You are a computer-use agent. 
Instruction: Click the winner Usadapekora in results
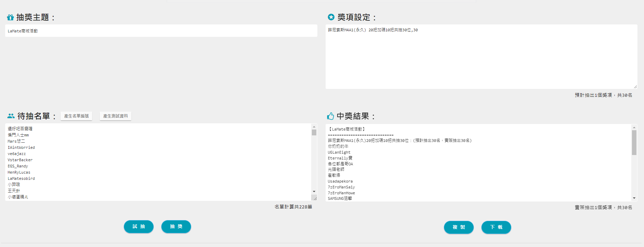pos(340,181)
